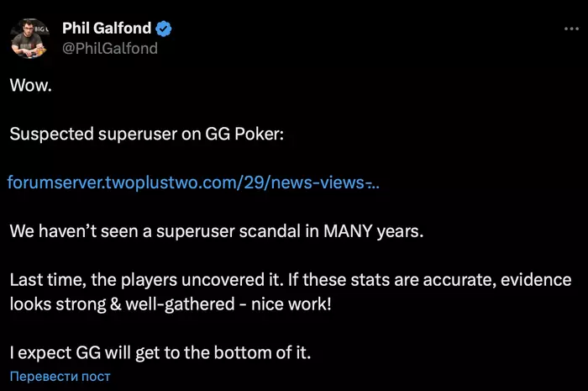The image size is (588, 391).
Task: Click the truncated ellipsis ending the forum link
Action: 375,182
